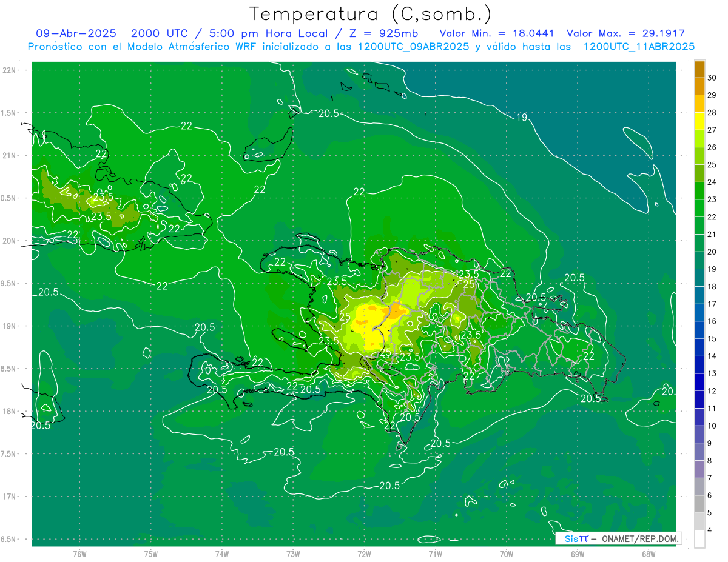Viewport: 728px width, 562px height.
Task: Click the "19" contour label over the northeast ocean
Action: (x=522, y=117)
